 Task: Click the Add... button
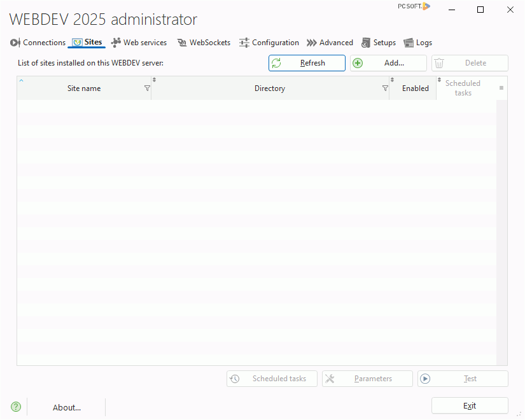(388, 63)
